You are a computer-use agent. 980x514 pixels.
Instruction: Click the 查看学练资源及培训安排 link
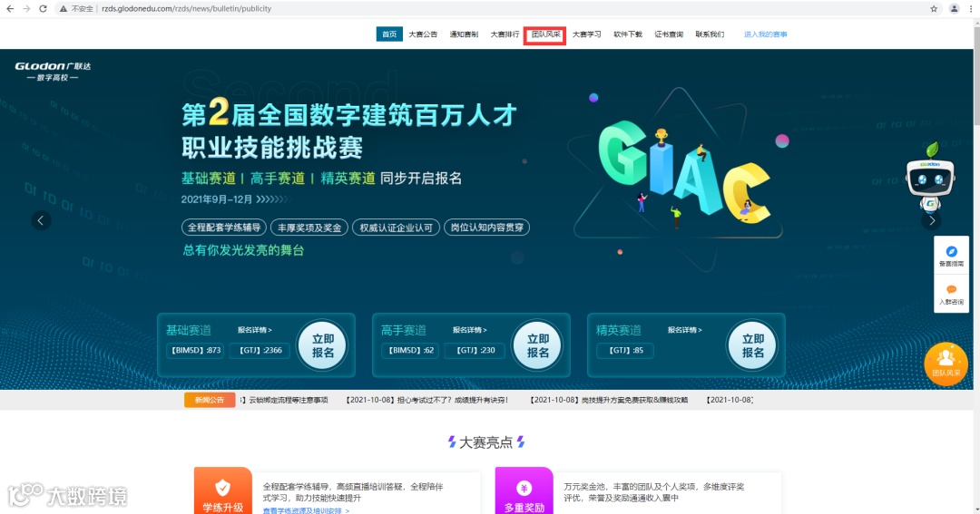(306, 510)
